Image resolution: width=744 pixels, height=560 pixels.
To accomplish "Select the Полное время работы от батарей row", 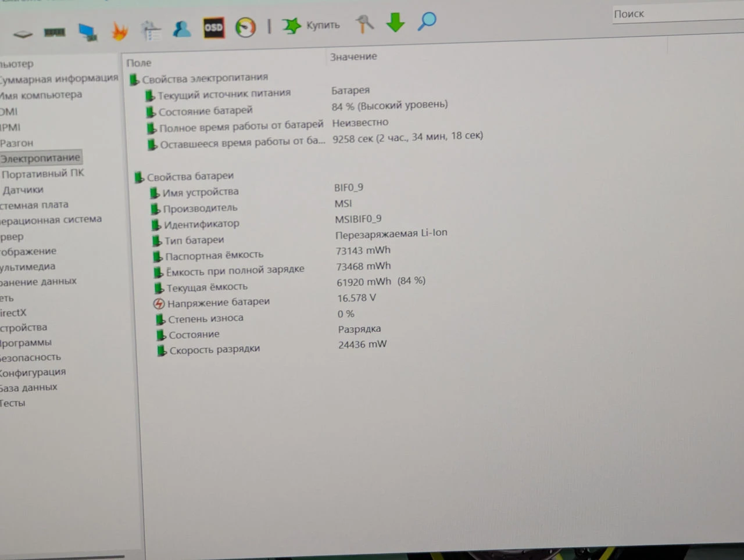I will [x=241, y=126].
